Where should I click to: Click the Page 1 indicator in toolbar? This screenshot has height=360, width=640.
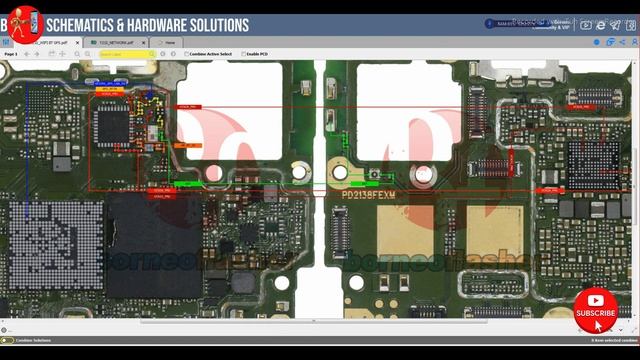click(x=11, y=54)
